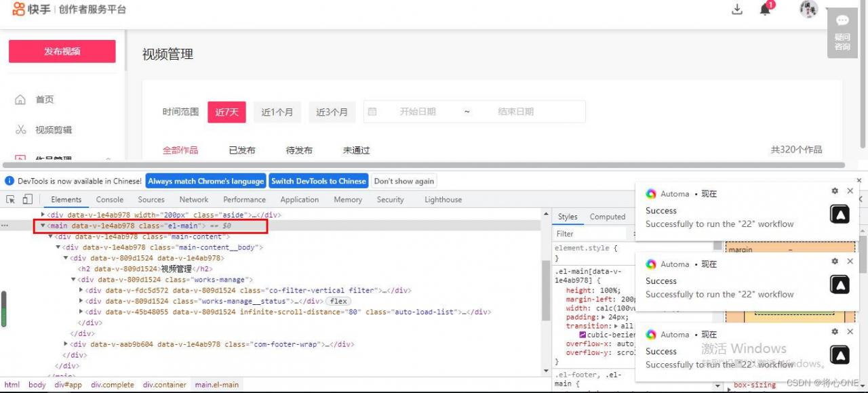Click the black Automa app icon in middle notification

click(x=840, y=285)
